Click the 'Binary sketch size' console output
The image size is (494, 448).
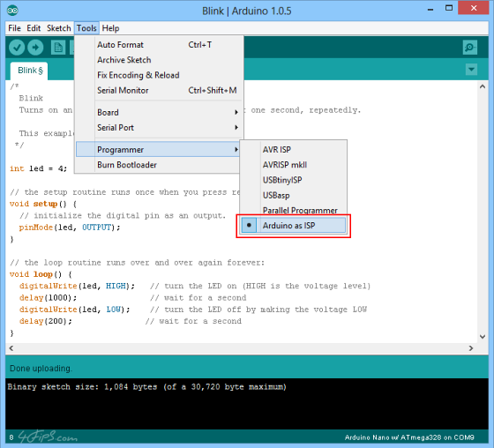(146, 387)
